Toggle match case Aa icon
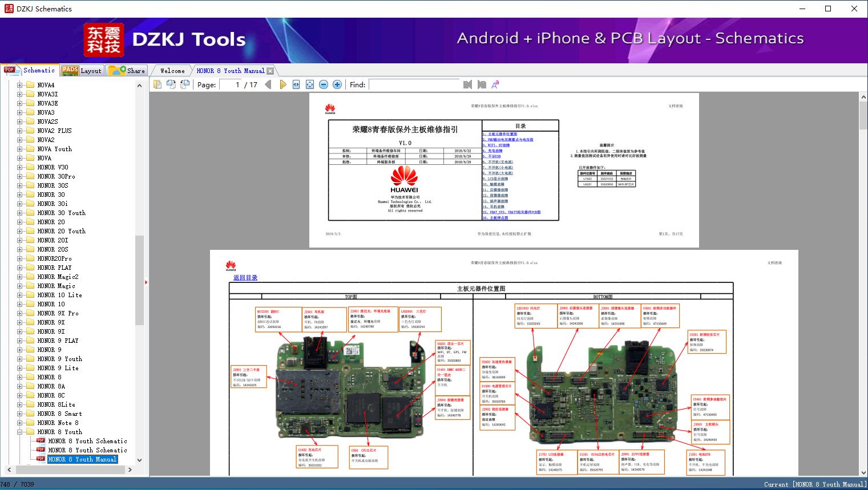The image size is (868, 490). point(495,84)
